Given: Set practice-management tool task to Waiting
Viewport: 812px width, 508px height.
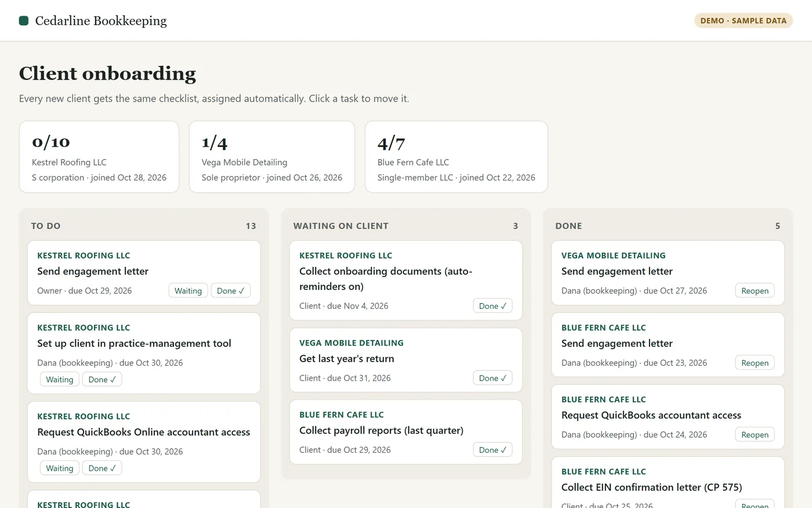Looking at the screenshot, I should pos(60,380).
